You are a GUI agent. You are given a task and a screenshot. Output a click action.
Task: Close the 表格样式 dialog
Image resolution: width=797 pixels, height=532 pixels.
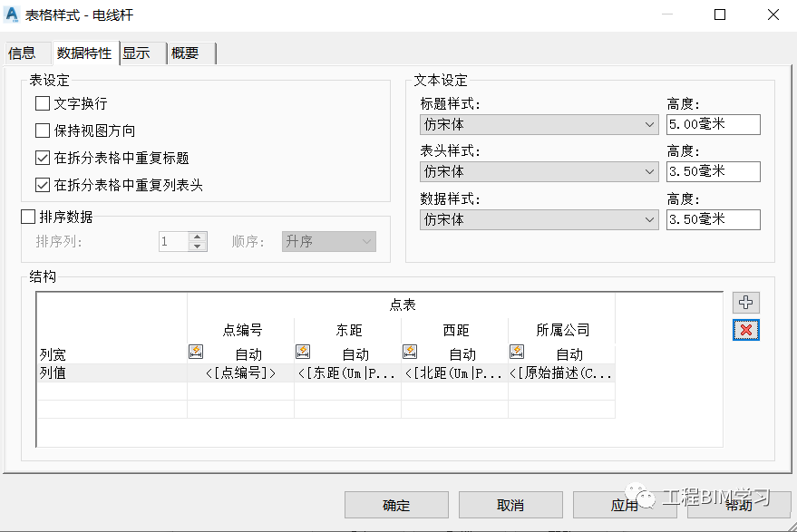tap(773, 15)
